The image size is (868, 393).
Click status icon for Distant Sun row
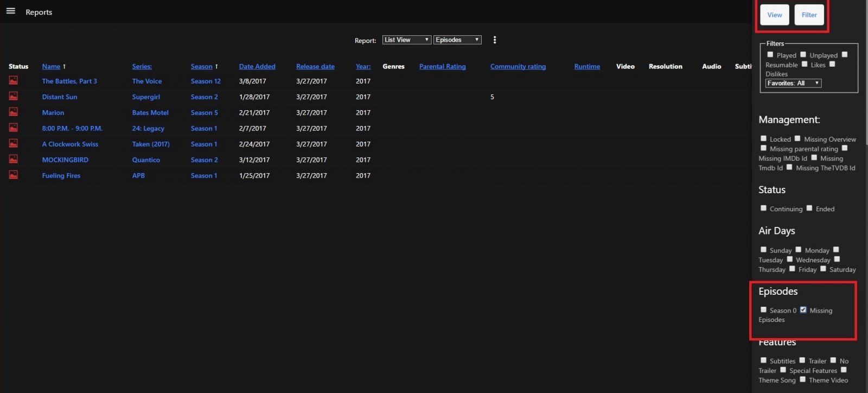(x=14, y=96)
